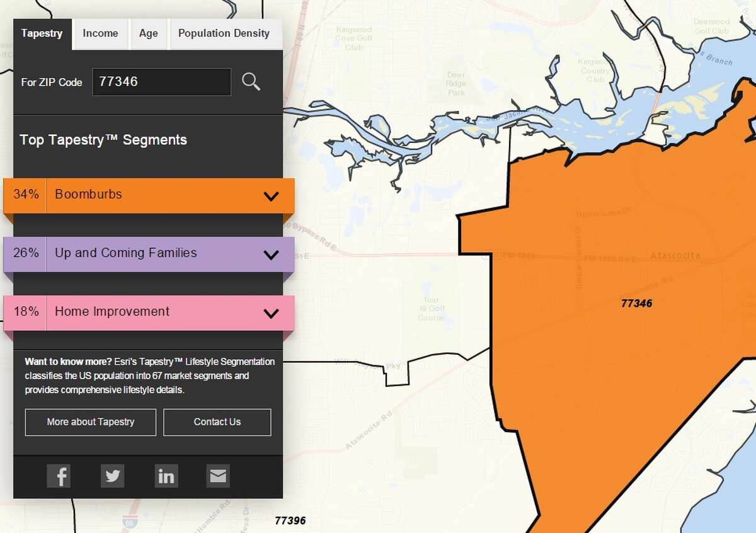The height and width of the screenshot is (533, 756).
Task: Click the ZIP code search magnifier icon
Action: click(x=251, y=82)
